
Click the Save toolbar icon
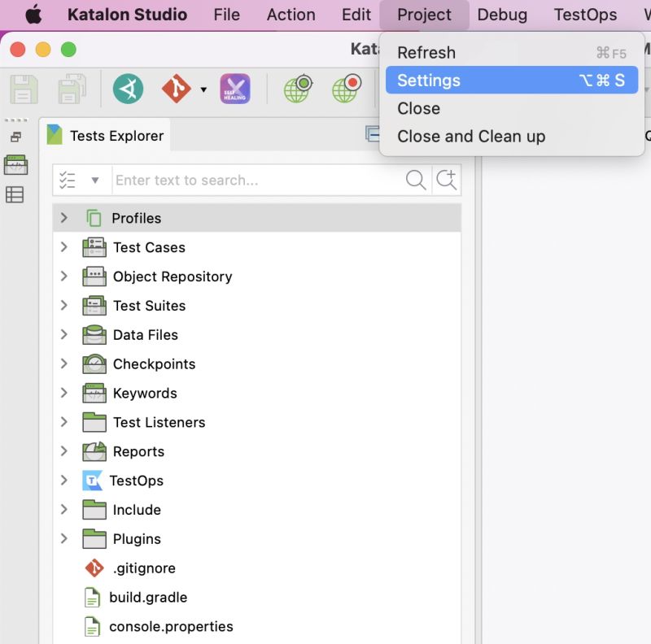[x=24, y=89]
